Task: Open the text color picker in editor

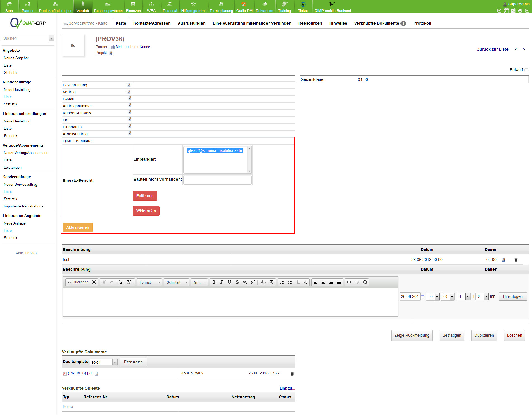Action: pos(263,282)
